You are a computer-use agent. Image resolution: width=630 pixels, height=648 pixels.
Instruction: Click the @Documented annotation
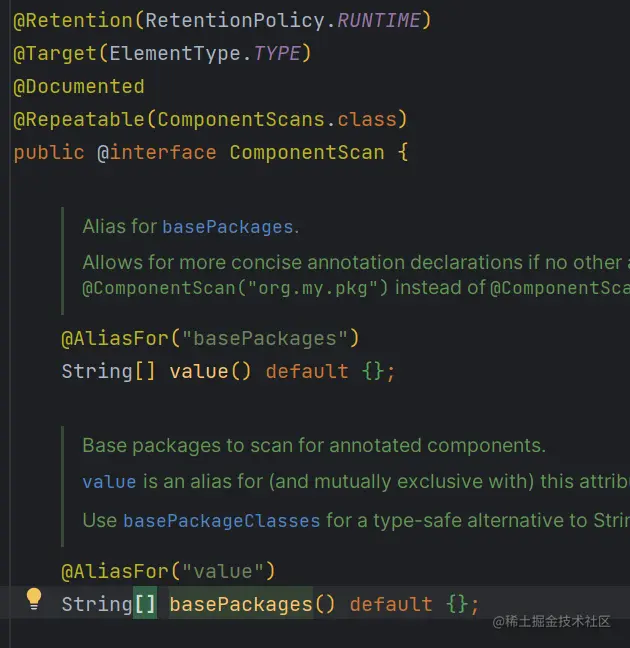coord(79,87)
